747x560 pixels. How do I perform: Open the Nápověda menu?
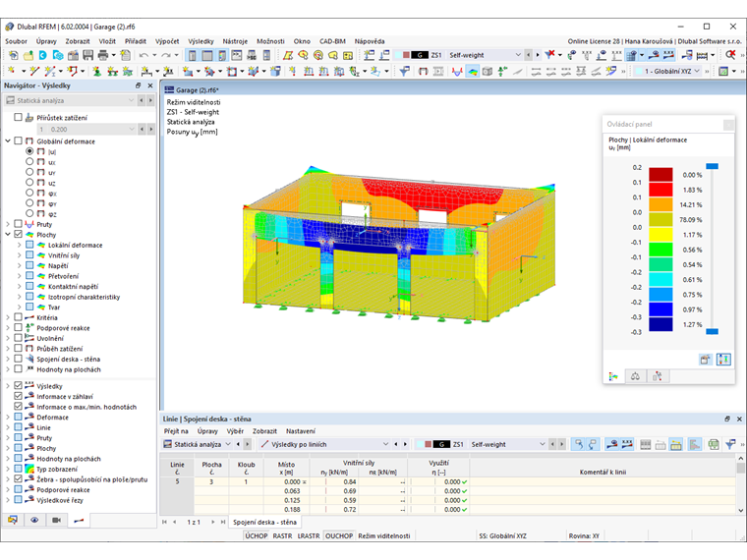pos(370,41)
